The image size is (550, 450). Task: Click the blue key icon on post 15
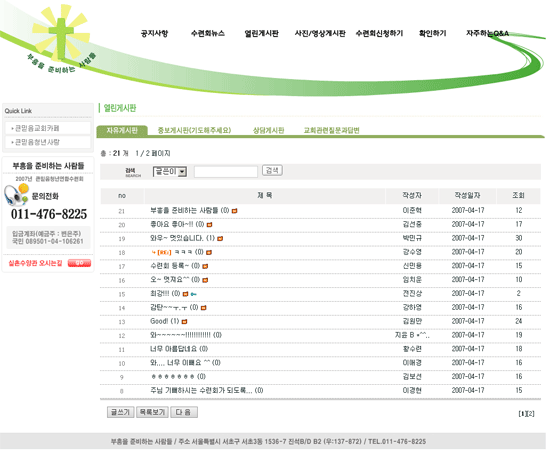tap(194, 294)
